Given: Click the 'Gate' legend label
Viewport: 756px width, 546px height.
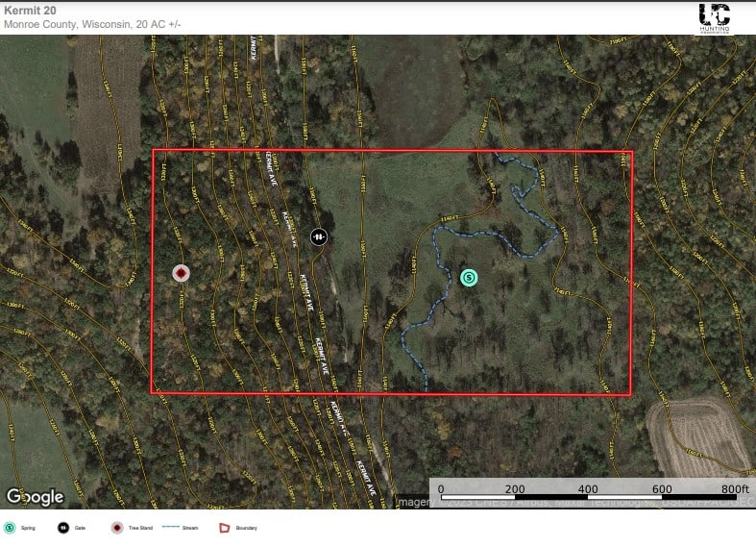Looking at the screenshot, I should pyautogui.click(x=80, y=528).
